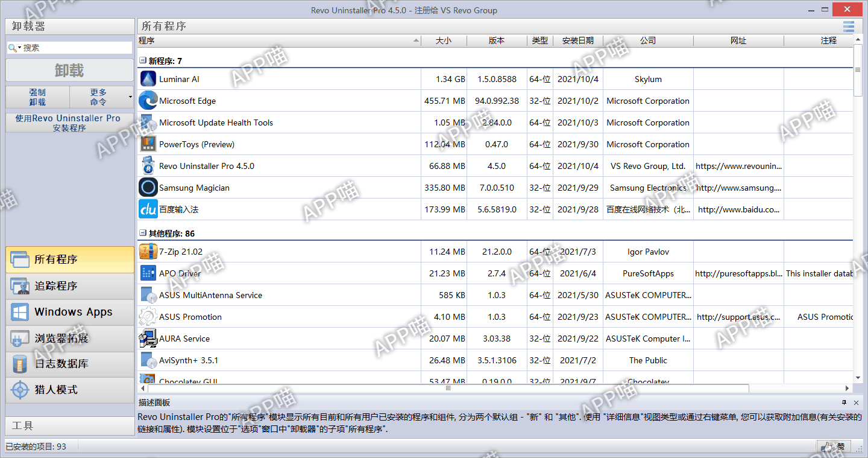Open the 猎人模式 module
This screenshot has height=458, width=868.
coord(70,390)
